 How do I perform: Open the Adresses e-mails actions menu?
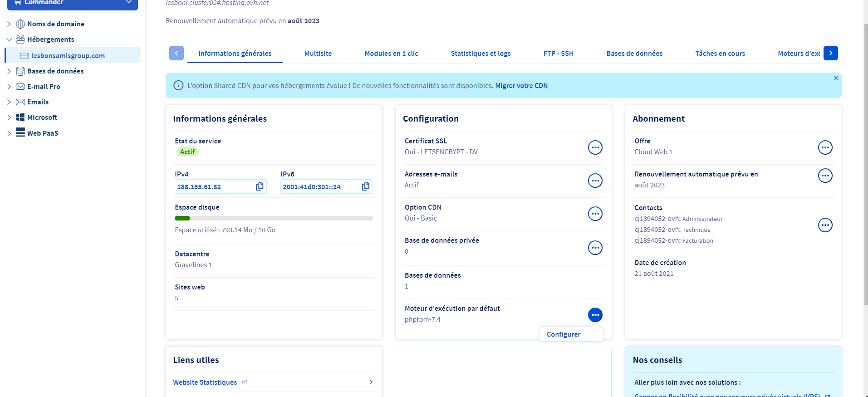595,181
